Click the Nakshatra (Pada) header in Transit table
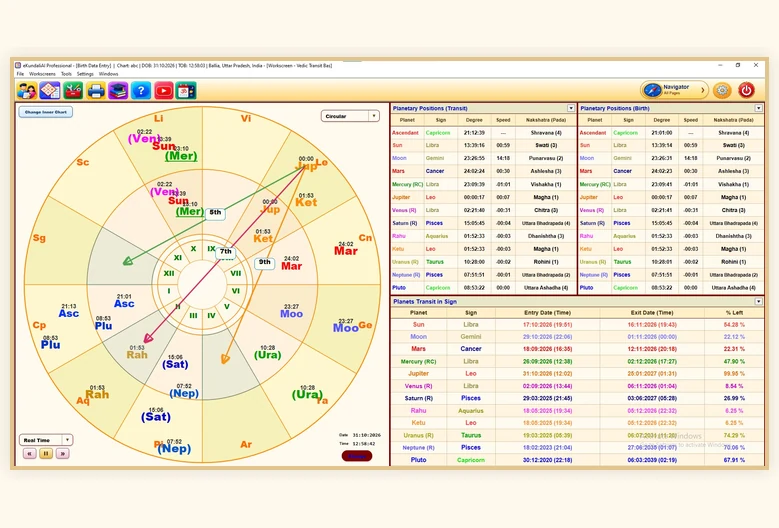This screenshot has width=779, height=528. [545, 120]
